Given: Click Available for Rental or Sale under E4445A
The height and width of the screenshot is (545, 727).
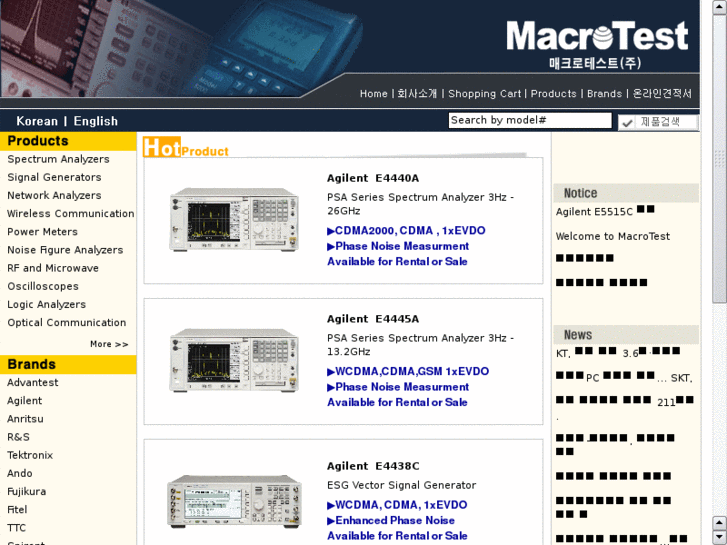Looking at the screenshot, I should (x=397, y=403).
